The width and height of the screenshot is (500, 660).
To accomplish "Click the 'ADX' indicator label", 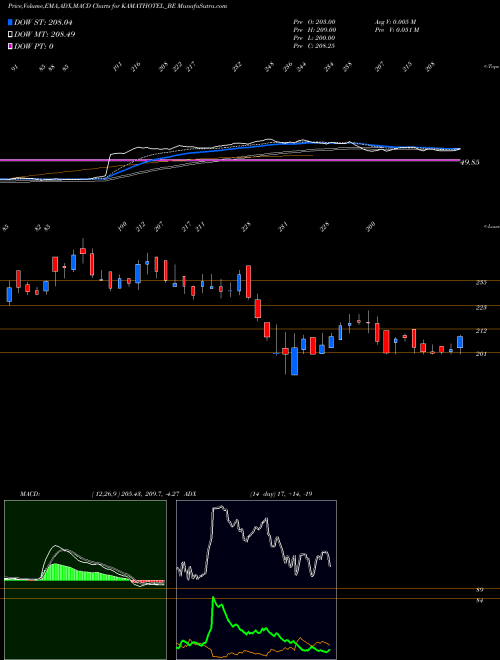I will [190, 494].
